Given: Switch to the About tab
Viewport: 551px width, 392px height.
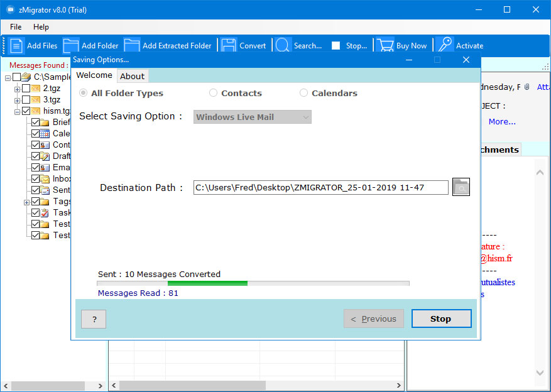Looking at the screenshot, I should [x=132, y=76].
